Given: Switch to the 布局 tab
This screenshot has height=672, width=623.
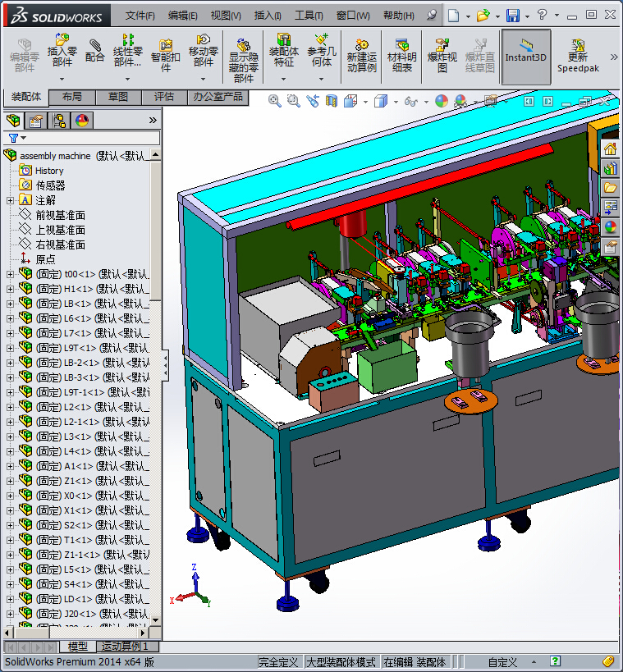Looking at the screenshot, I should tap(71, 97).
